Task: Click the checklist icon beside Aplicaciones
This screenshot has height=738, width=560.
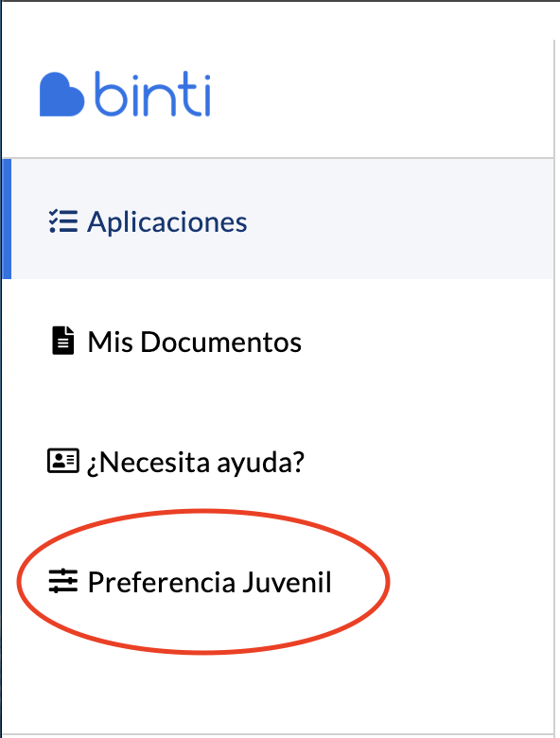Action: pos(63,221)
